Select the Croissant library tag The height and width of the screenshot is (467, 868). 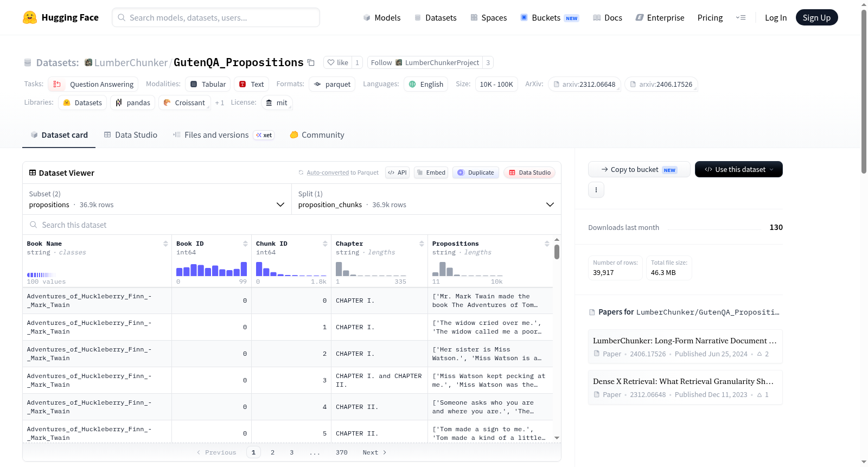coord(184,103)
